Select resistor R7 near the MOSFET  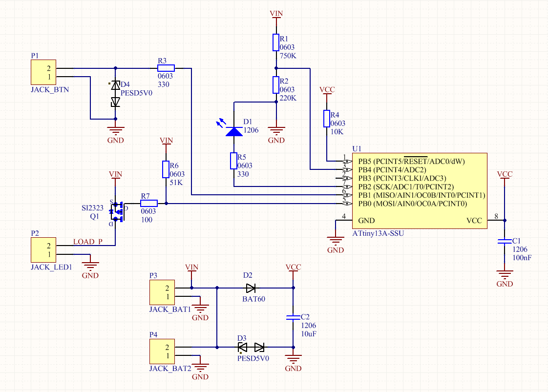click(x=149, y=204)
